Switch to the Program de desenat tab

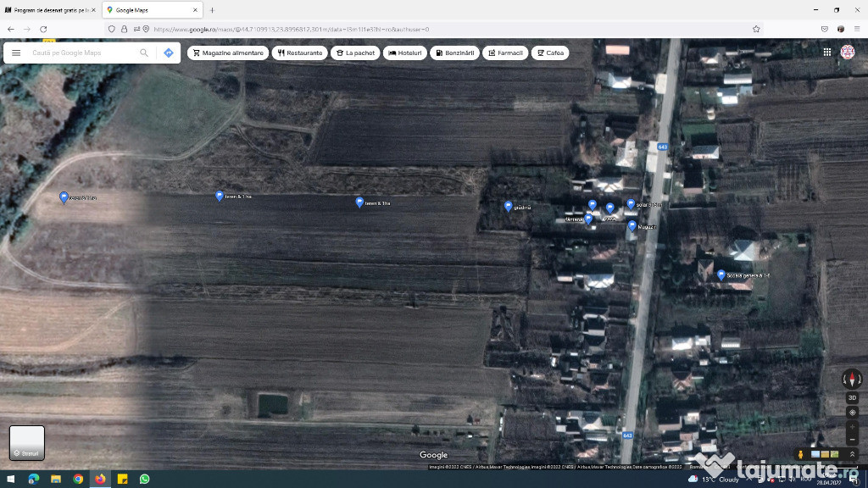pos(49,10)
